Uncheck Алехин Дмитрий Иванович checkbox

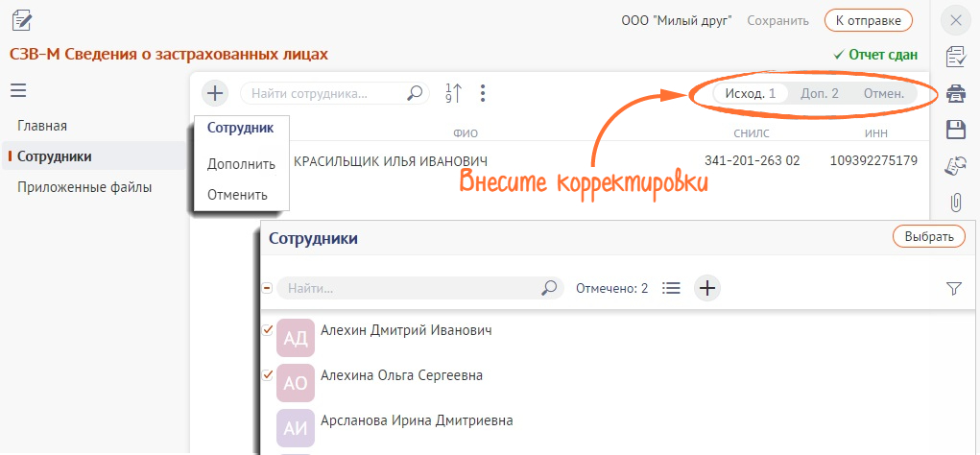point(267,330)
